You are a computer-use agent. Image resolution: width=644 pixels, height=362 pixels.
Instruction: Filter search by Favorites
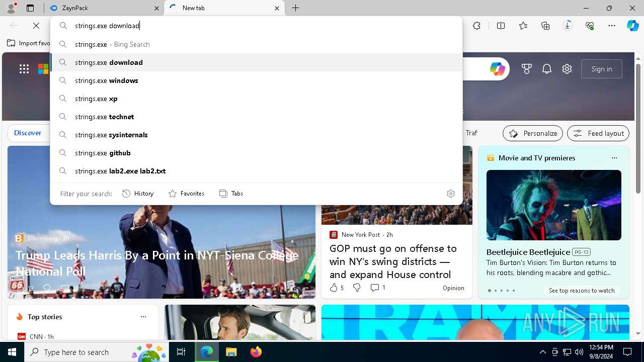[186, 194]
